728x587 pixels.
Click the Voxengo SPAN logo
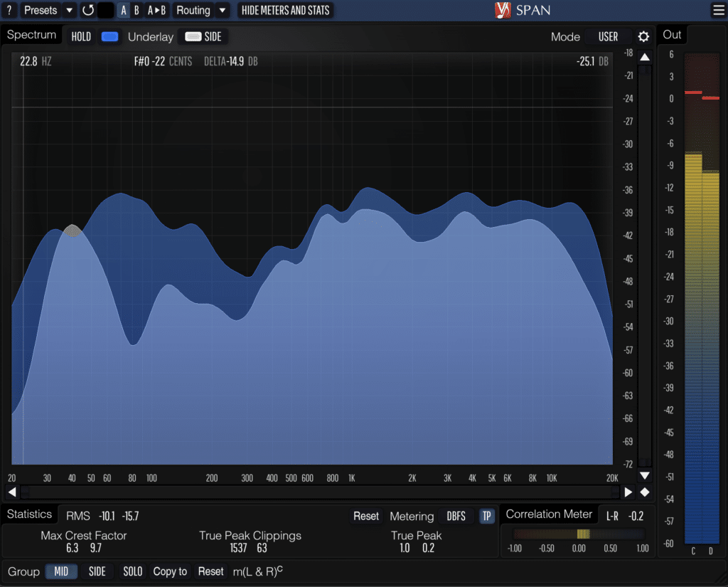(523, 10)
